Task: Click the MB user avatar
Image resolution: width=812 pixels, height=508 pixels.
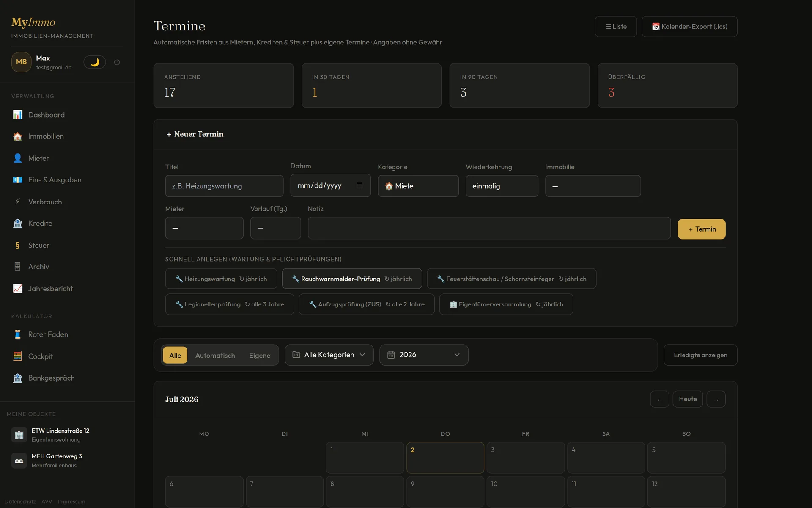Action: pos(21,62)
